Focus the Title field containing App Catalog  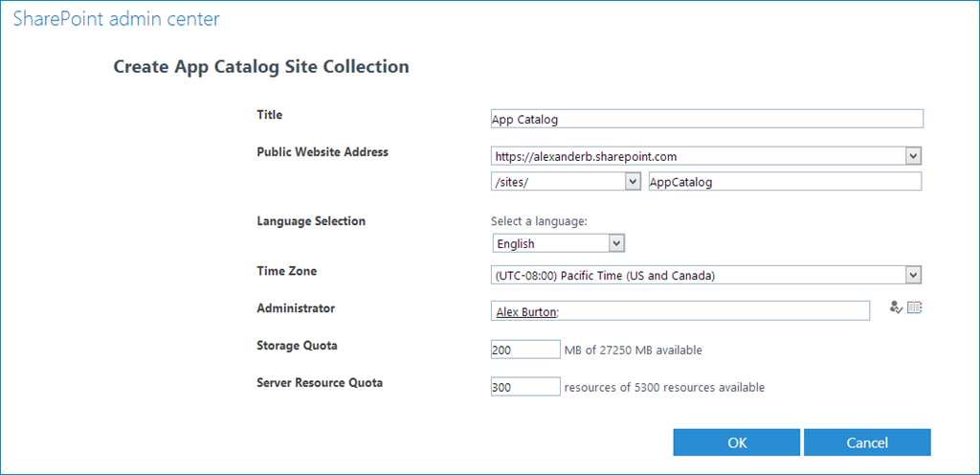tap(707, 119)
